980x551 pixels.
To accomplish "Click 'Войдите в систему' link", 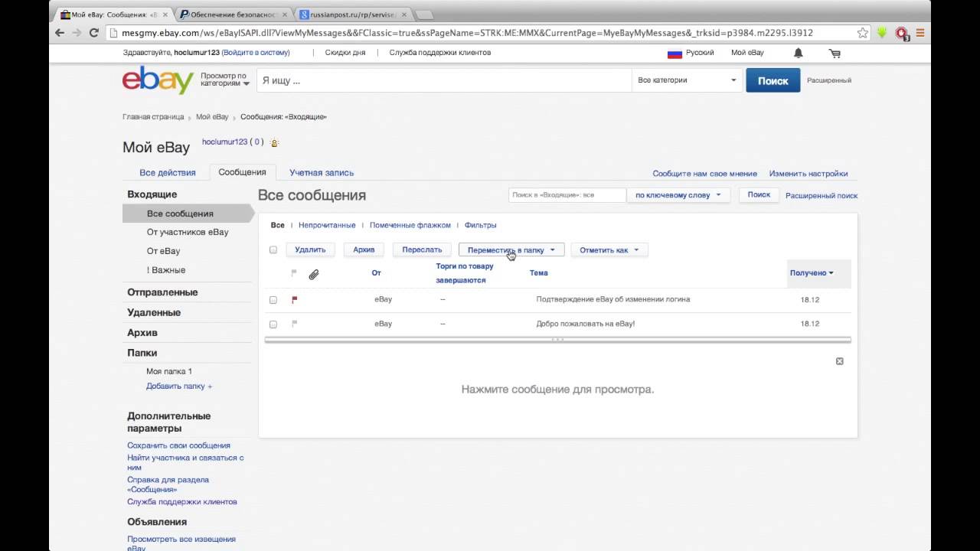I will [256, 53].
